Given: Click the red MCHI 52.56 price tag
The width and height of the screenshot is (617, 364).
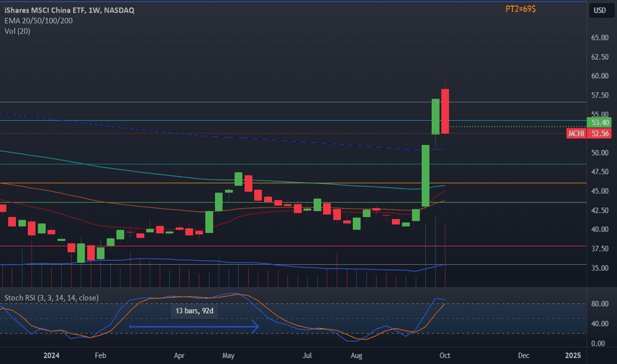Looking at the screenshot, I should coord(589,134).
